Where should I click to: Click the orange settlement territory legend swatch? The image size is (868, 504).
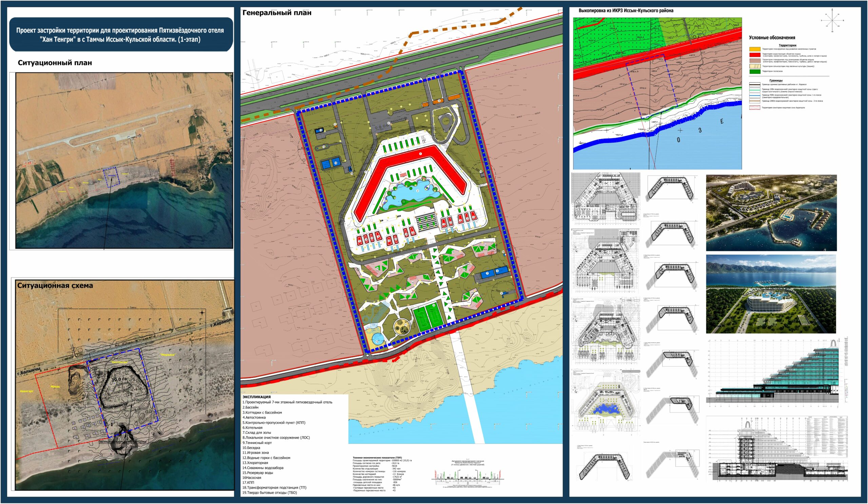(x=755, y=49)
